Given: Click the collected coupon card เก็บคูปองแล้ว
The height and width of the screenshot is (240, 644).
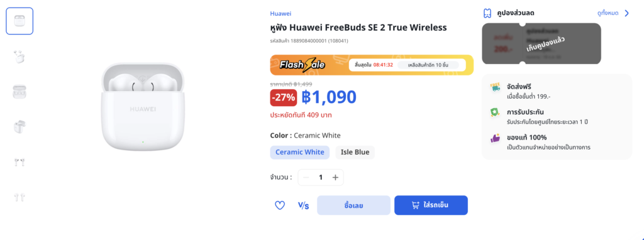Looking at the screenshot, I should pyautogui.click(x=541, y=43).
